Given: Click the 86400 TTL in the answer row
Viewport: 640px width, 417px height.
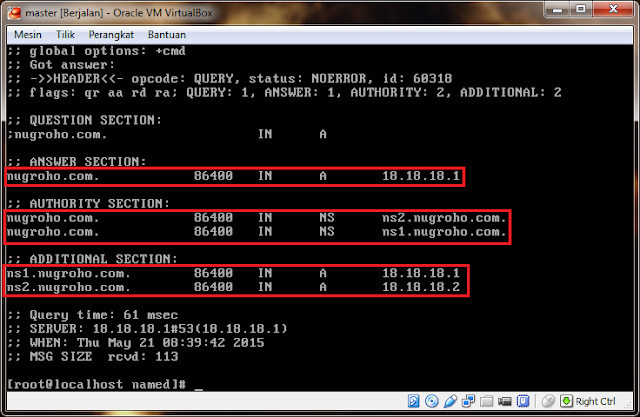Looking at the screenshot, I should 213,176.
